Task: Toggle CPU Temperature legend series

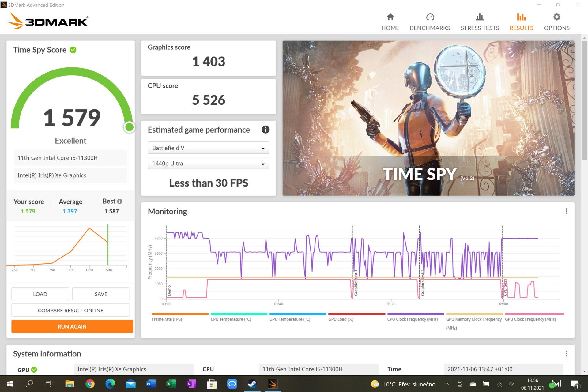Action: coord(239,317)
